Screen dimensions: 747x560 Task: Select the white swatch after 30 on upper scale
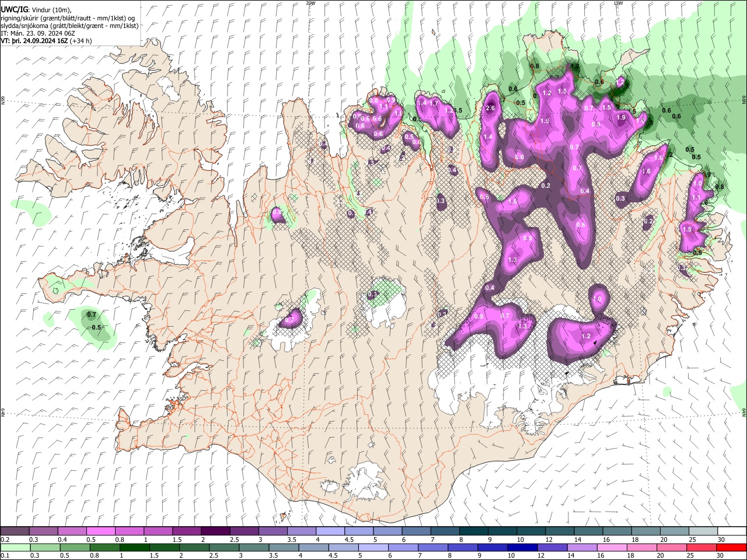pyautogui.click(x=731, y=531)
